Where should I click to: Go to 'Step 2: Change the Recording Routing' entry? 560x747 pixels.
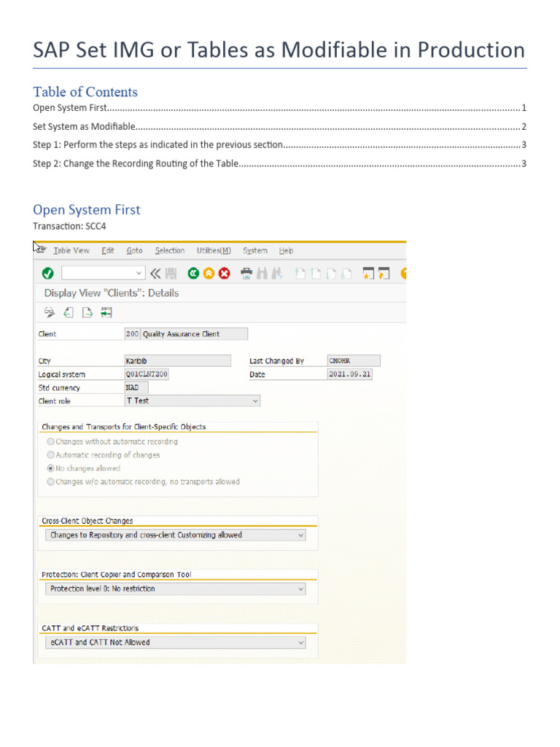[279, 163]
